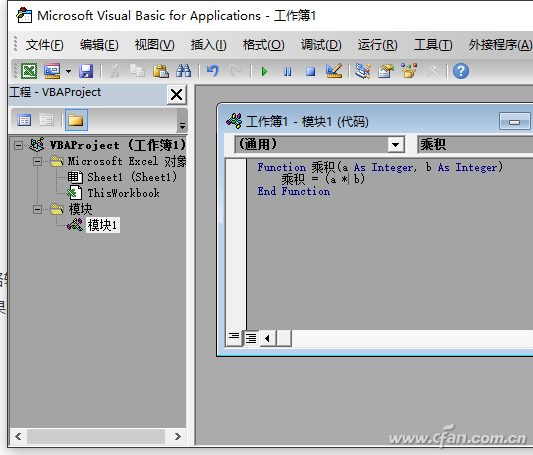Toggle Folders view in project panel

tap(76, 120)
